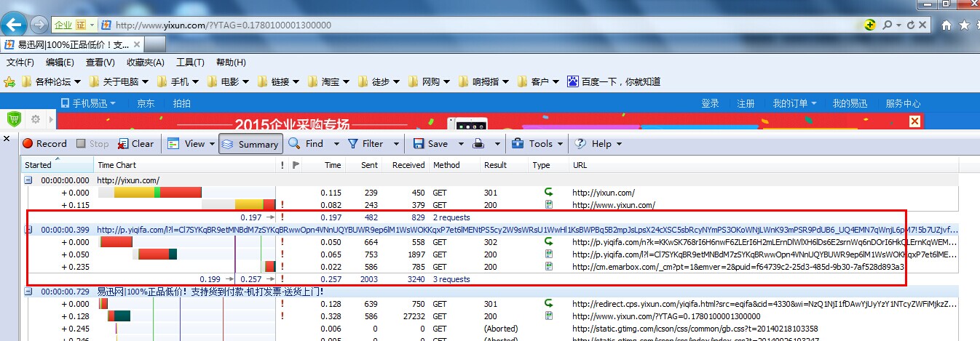The width and height of the screenshot is (980, 341).
Task: Open the 帮助(H) menu
Action: pos(231,63)
